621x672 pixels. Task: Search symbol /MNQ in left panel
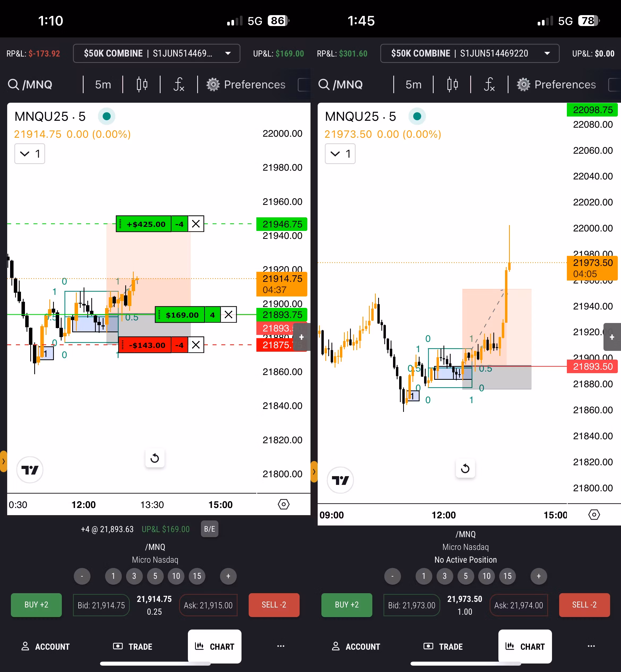click(x=30, y=84)
